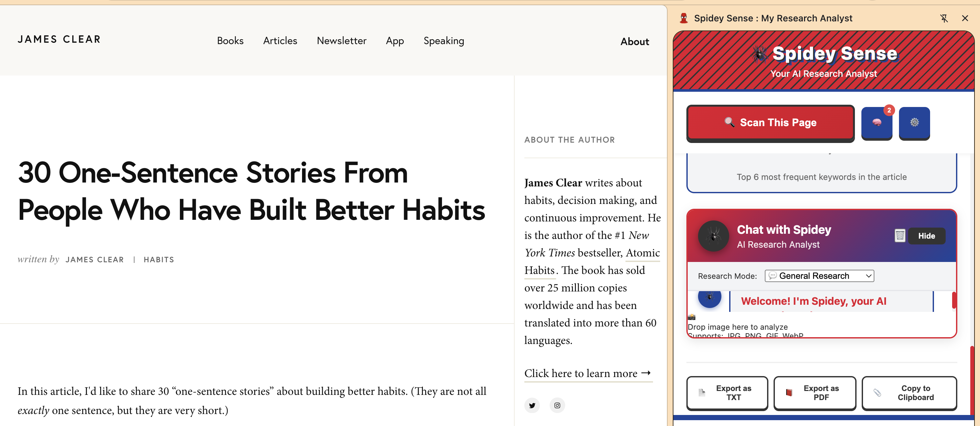Hide the Chat with Spidey panel
Image resolution: width=980 pixels, height=426 pixels.
[x=926, y=236]
